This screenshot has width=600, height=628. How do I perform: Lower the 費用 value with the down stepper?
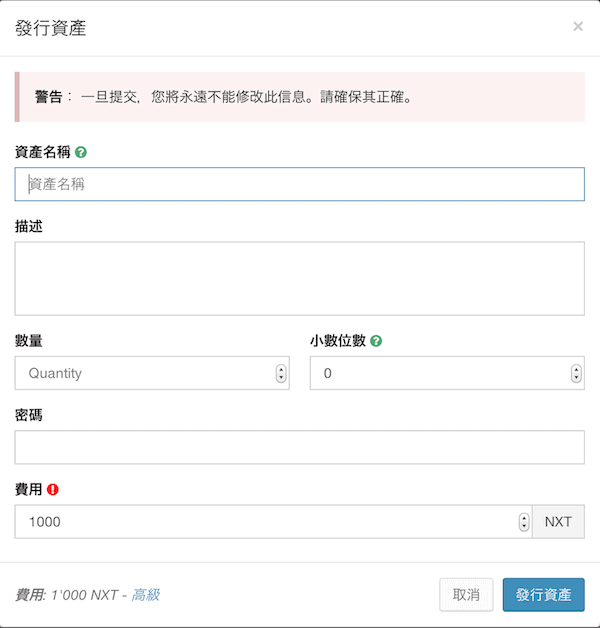[524, 526]
